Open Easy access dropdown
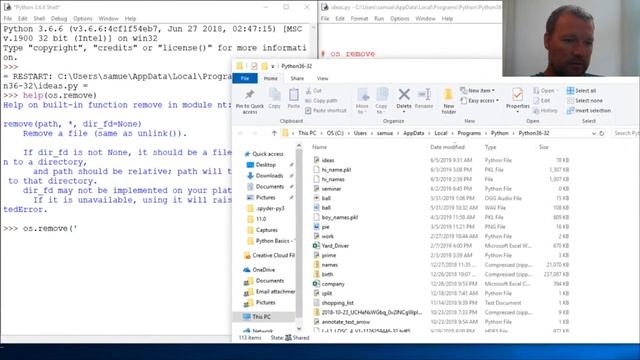Screen dimensions: 640x360 click(479, 100)
